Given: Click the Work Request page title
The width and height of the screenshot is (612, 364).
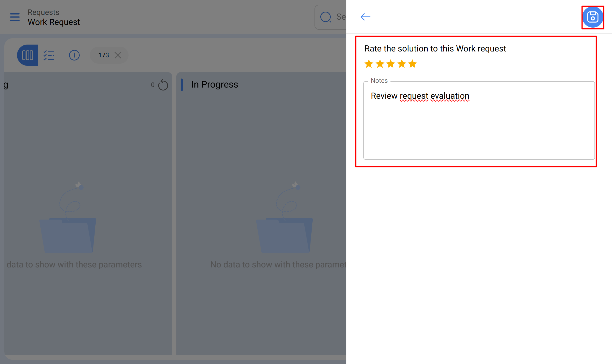Looking at the screenshot, I should pos(54,22).
